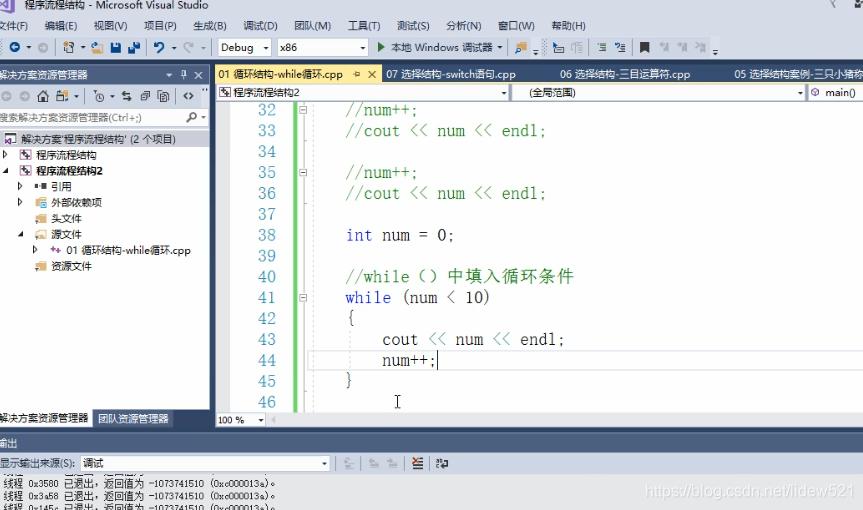Open the 工具(T) menu
The height and width of the screenshot is (510, 863).
coord(364,26)
